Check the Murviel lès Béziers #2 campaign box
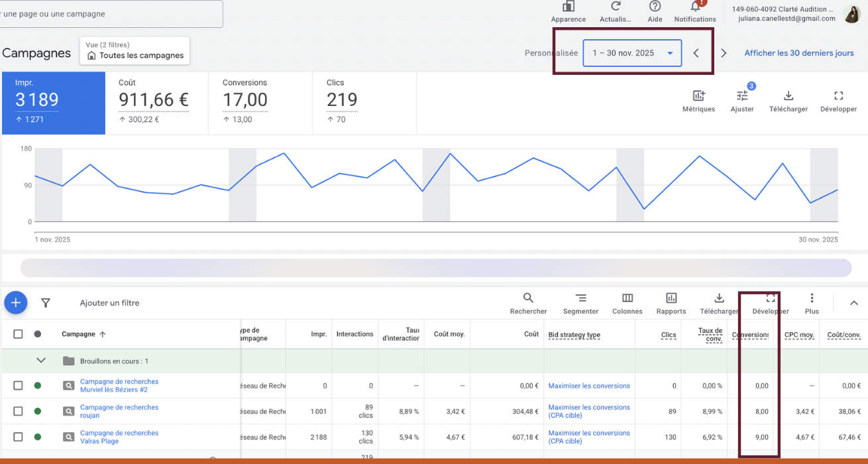Image resolution: width=868 pixels, height=464 pixels. pos(18,385)
